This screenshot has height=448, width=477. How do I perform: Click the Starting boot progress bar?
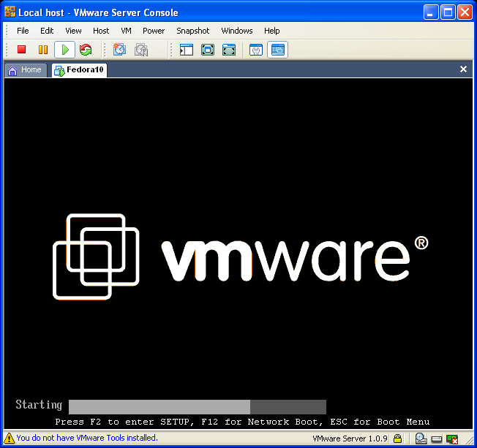click(x=198, y=407)
